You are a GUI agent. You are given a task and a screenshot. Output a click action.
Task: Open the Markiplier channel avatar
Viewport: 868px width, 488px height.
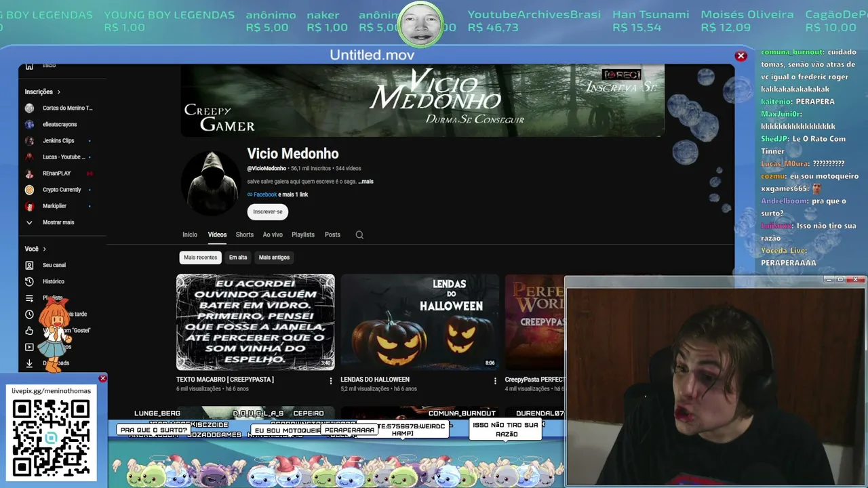[x=29, y=206]
